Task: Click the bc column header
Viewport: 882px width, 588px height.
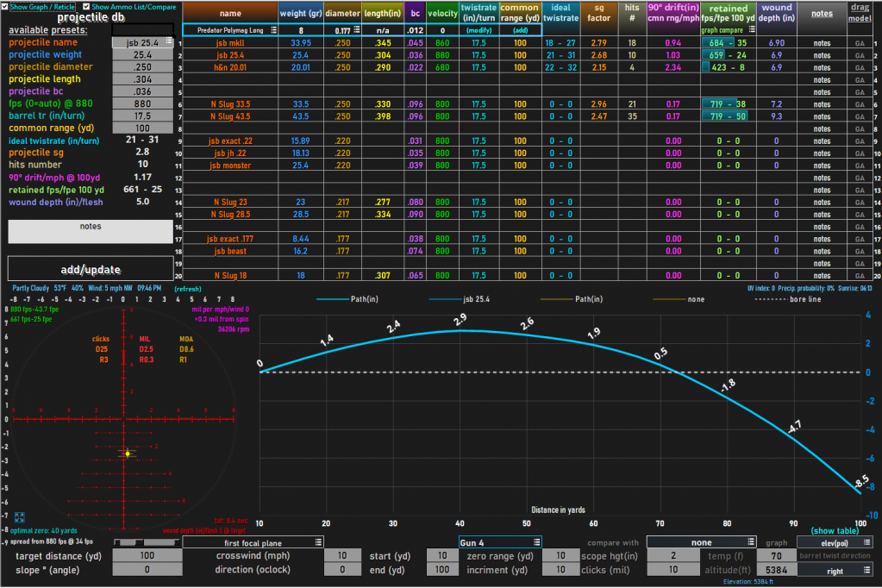Action: coord(415,13)
